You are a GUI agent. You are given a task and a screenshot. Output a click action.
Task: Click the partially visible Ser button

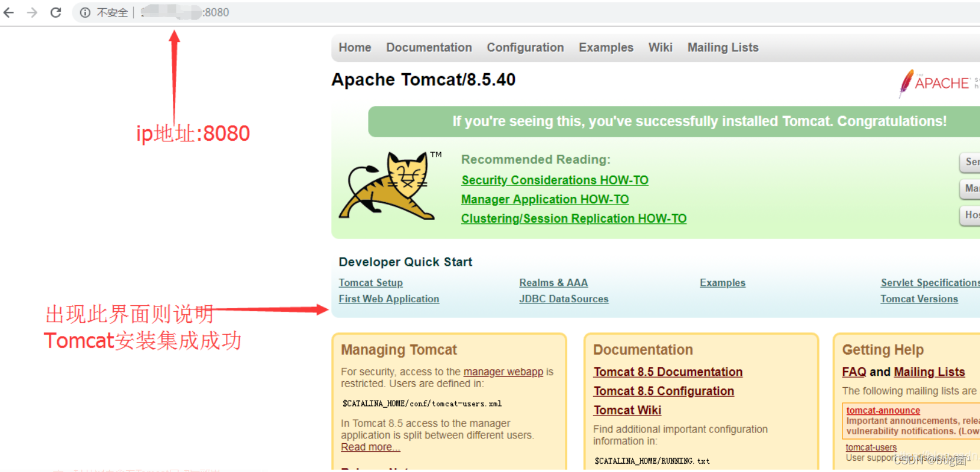pyautogui.click(x=970, y=161)
